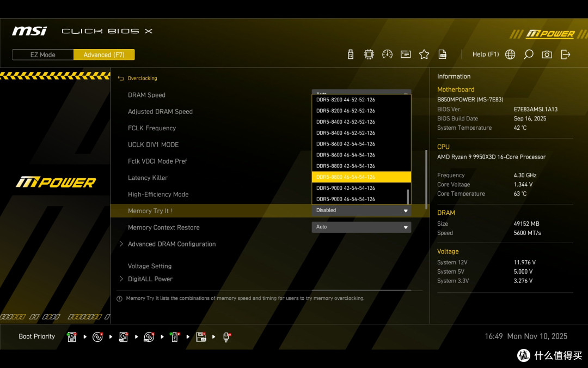Viewport: 588px width, 368px height.
Task: Change language with the globe icon
Action: [510, 55]
